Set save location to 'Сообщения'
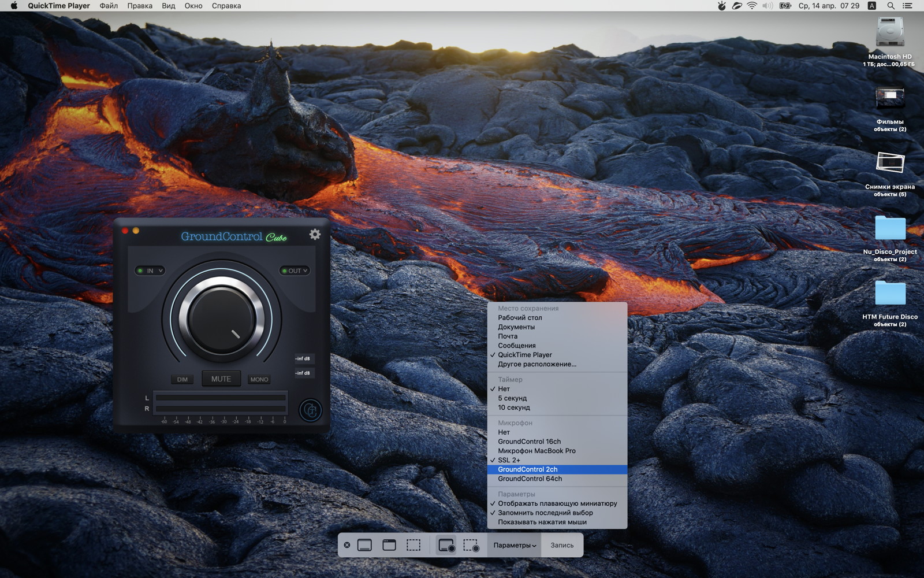924x578 pixels. (x=557, y=346)
